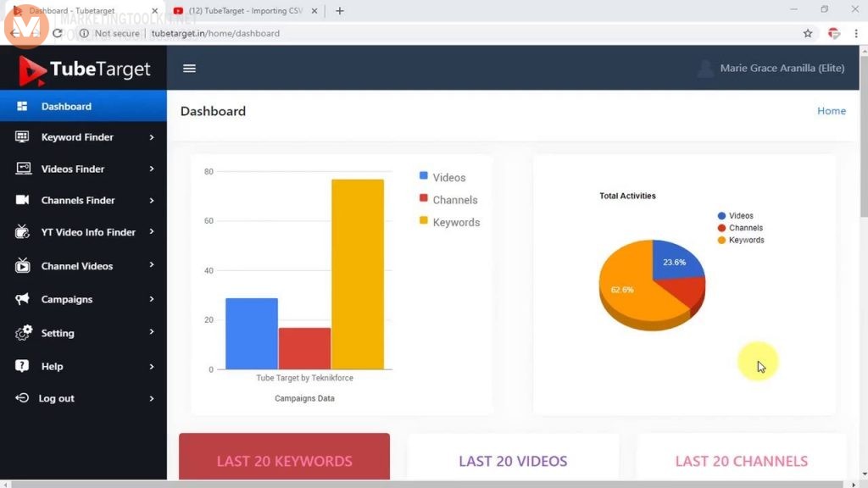868x488 pixels.
Task: Expand the Campaigns submenu arrow
Action: pyautogui.click(x=153, y=299)
